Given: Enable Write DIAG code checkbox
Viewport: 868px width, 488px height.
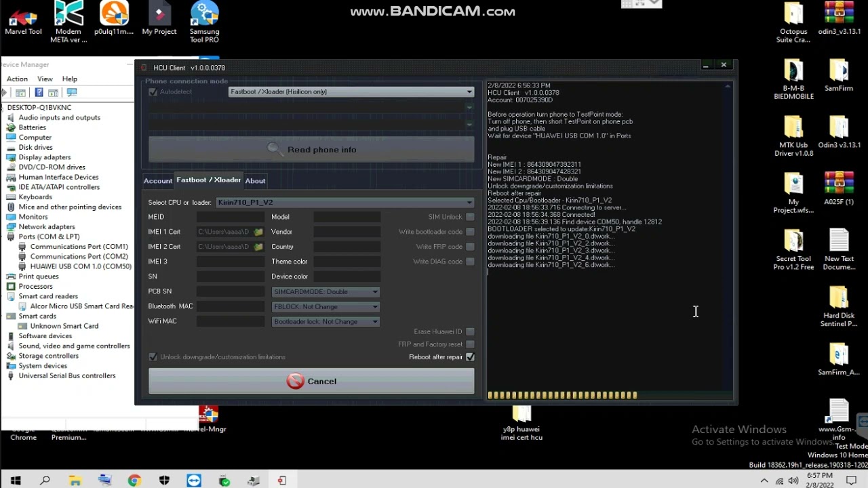Looking at the screenshot, I should tap(470, 262).
